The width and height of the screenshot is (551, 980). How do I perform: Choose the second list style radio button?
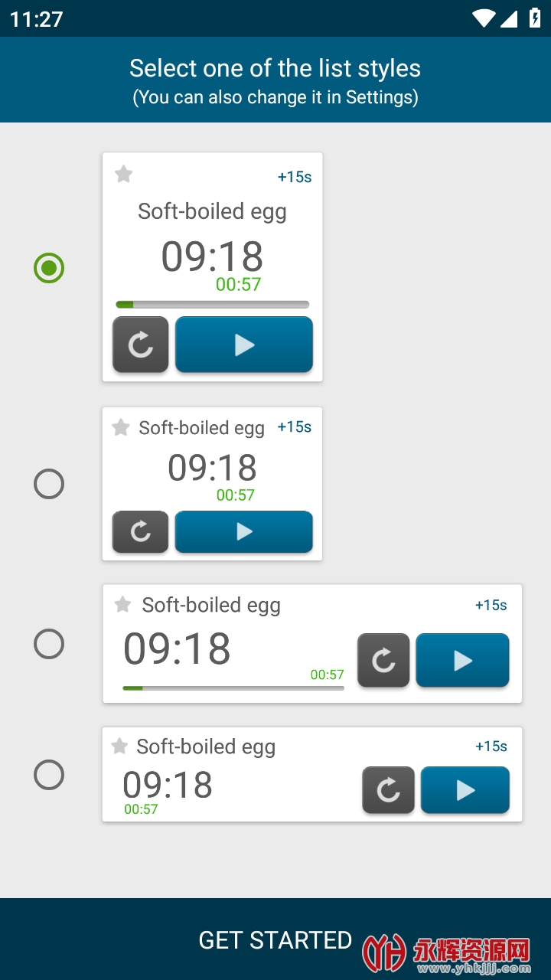[49, 484]
